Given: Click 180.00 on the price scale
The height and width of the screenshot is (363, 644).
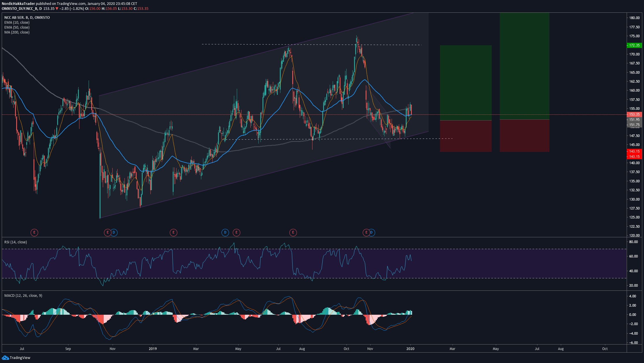Looking at the screenshot, I should pos(634,18).
